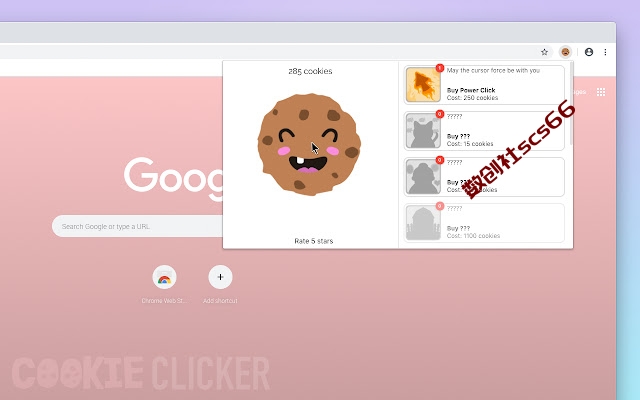Screen dimensions: 640x400
Task: Click the locked cat silhouette upgrade icon
Action: 423,131
